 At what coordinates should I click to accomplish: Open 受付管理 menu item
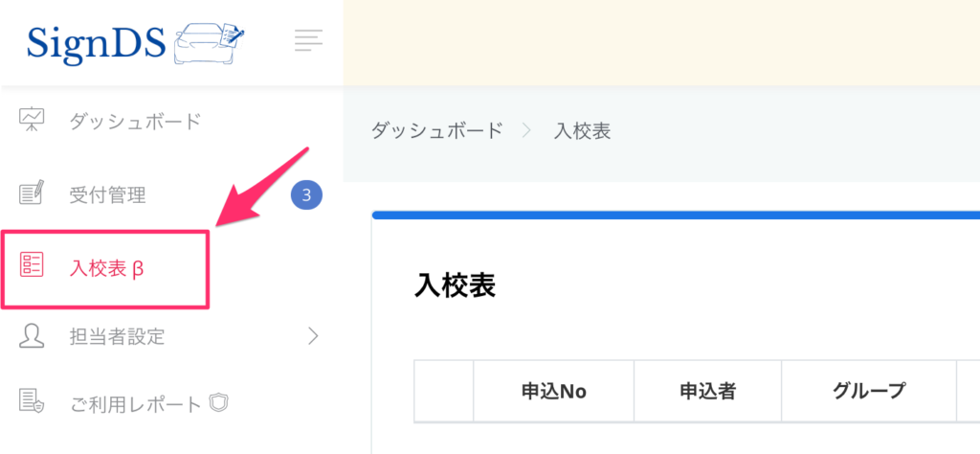[107, 195]
